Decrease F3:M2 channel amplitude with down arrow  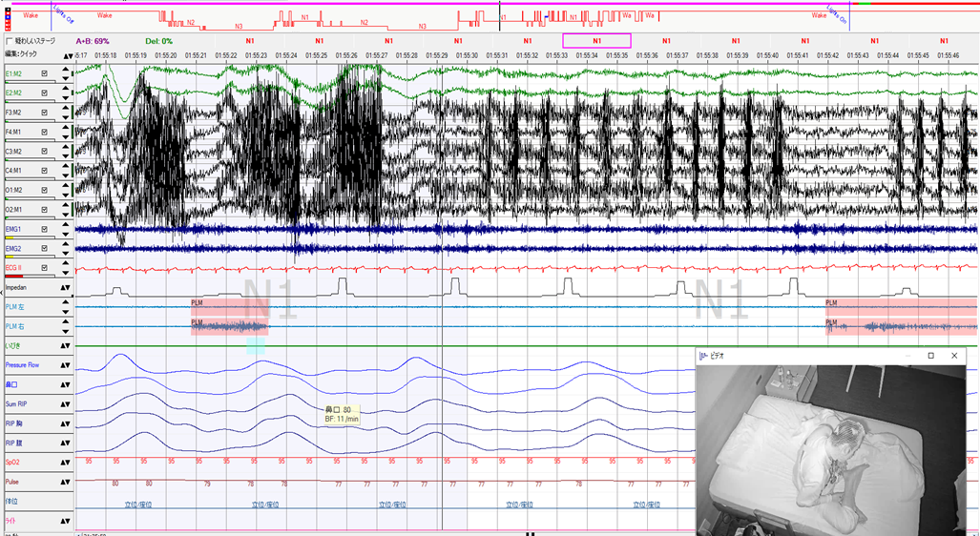coord(66,117)
